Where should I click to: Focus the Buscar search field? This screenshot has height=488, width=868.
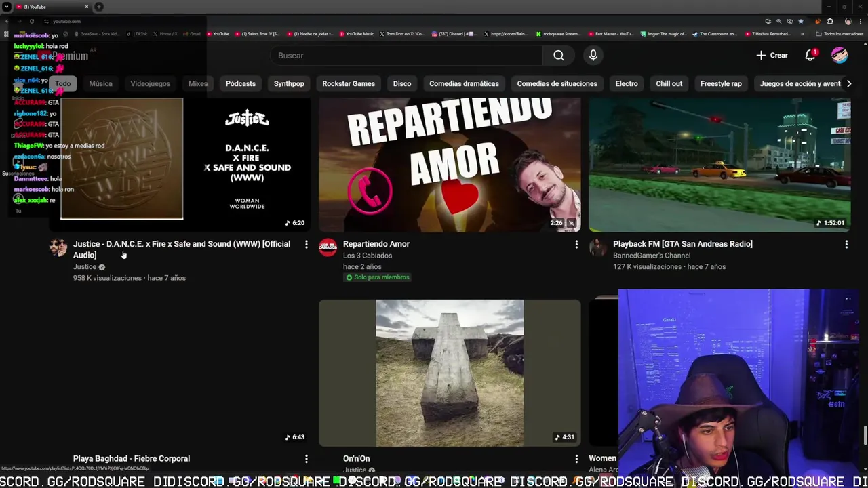(x=407, y=56)
